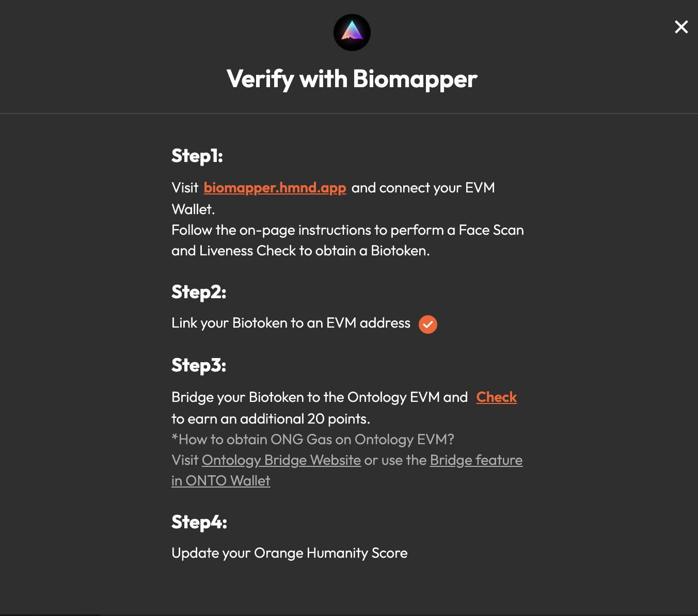Open Bridge feature in ONTO Wallet link

[347, 471]
